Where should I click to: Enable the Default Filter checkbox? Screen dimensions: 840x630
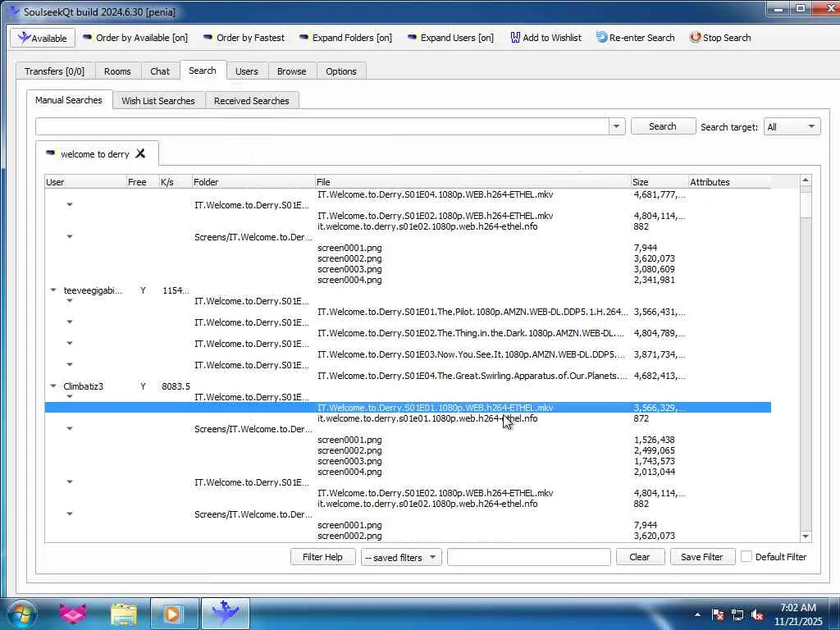pyautogui.click(x=746, y=557)
